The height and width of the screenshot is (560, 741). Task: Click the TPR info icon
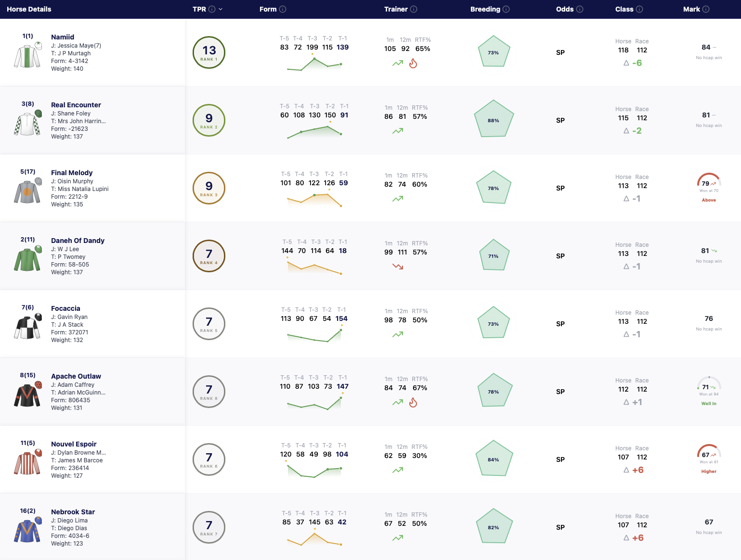(212, 9)
